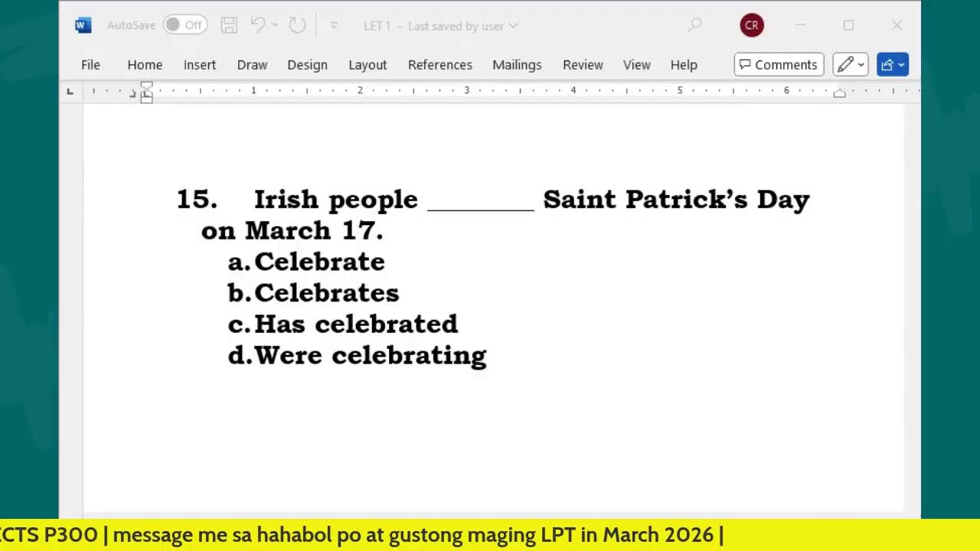
Task: Undo the last action
Action: tap(258, 25)
